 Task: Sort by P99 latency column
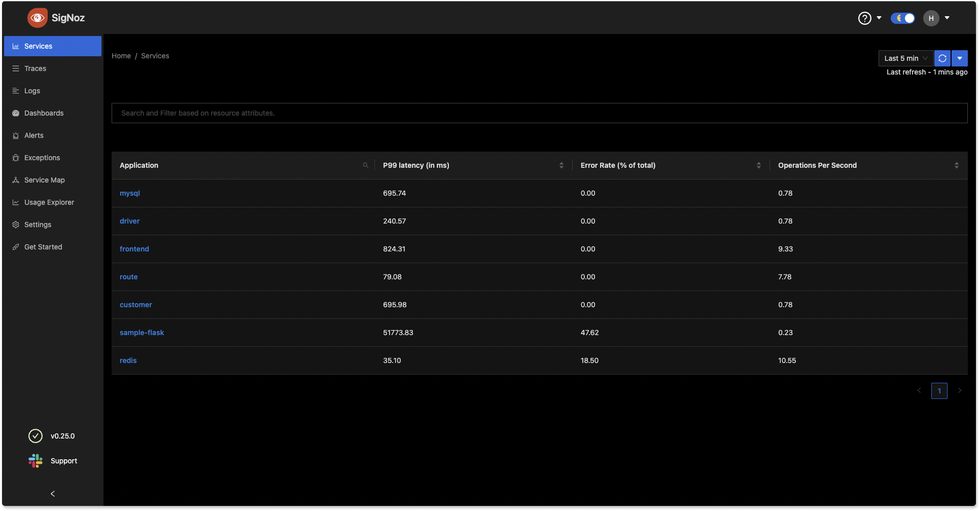[562, 165]
